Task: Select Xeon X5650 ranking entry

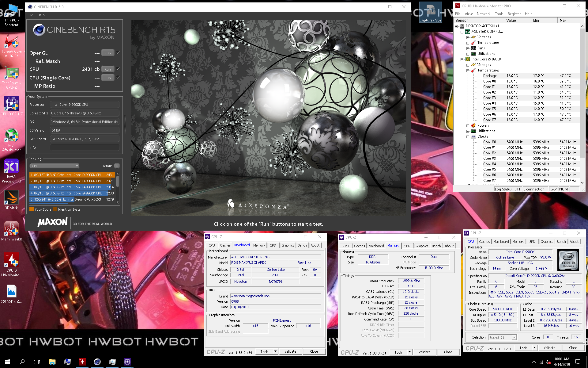Action: click(x=72, y=199)
